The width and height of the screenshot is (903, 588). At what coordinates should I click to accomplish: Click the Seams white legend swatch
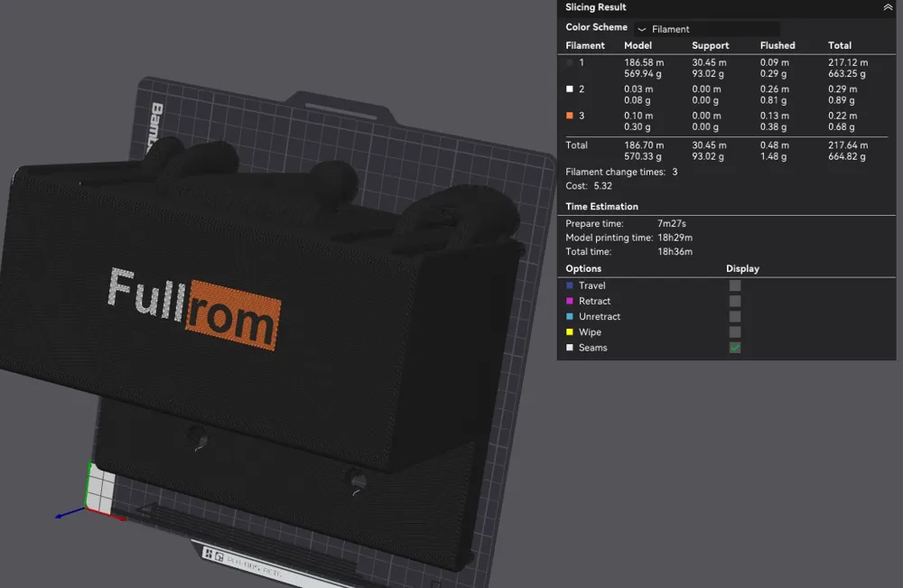570,347
